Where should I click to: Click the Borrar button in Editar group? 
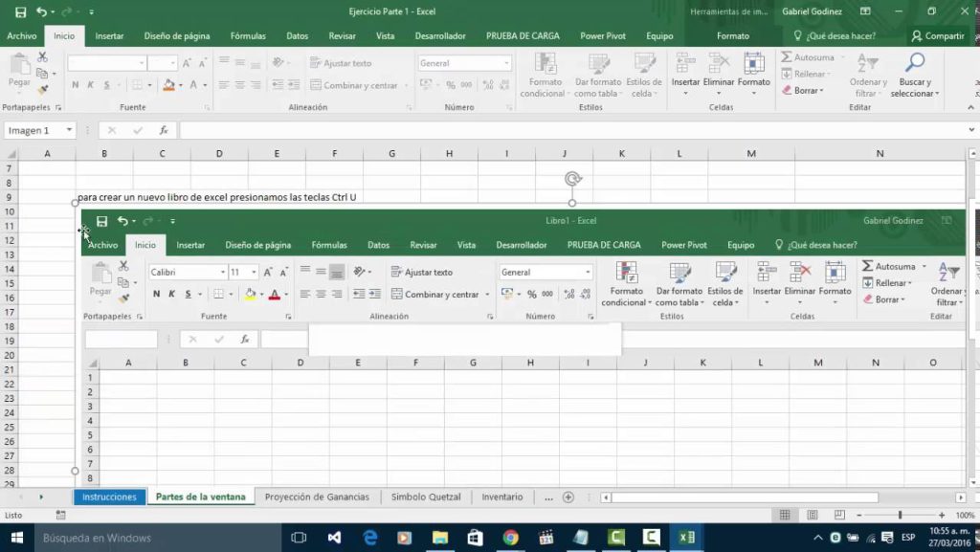pyautogui.click(x=804, y=91)
